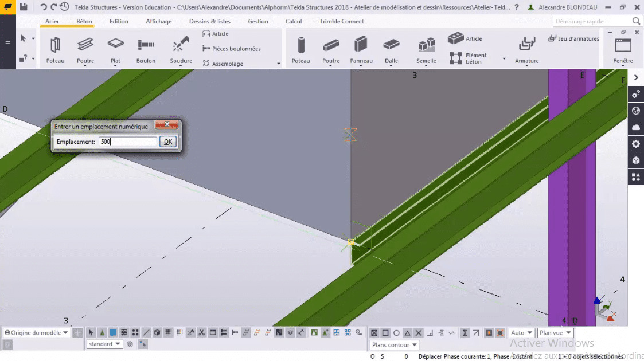644x361 pixels.
Task: Toggle select parts blue square switch
Action: pos(113,333)
